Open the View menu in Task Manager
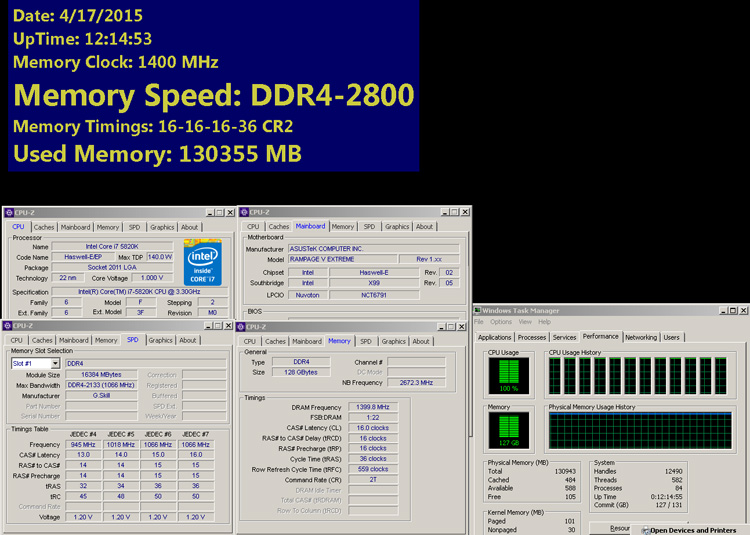Screen dimensions: 750x535 coord(525,322)
